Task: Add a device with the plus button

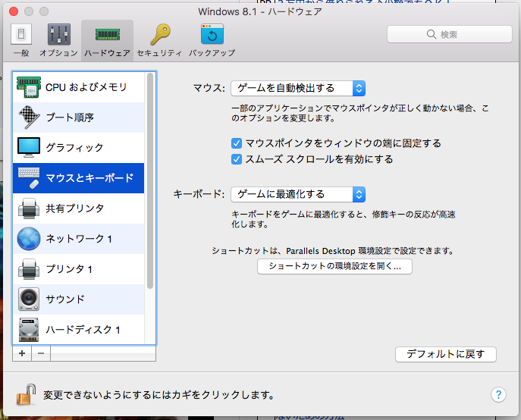Action: click(22, 353)
